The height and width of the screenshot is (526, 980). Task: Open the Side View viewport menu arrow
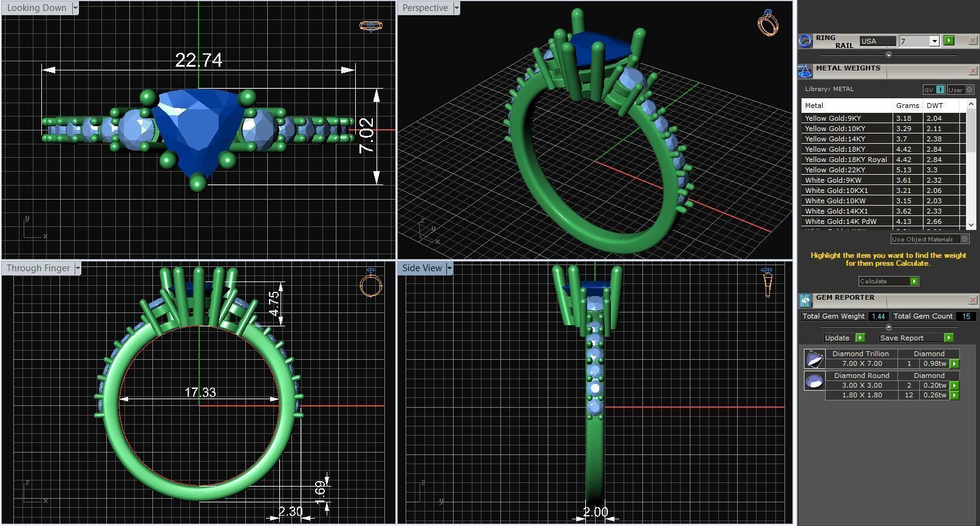click(449, 268)
